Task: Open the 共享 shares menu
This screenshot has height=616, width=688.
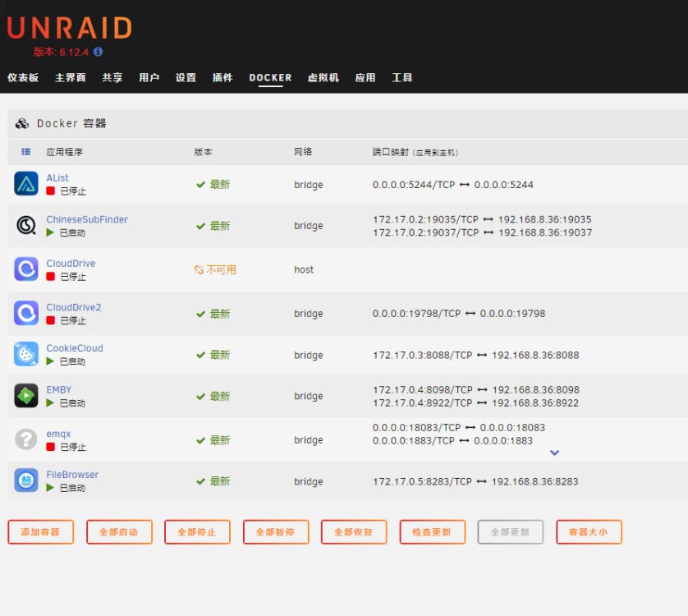Action: (x=112, y=78)
